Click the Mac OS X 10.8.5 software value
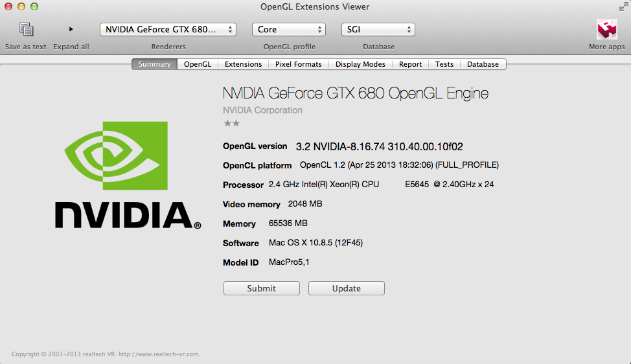Image resolution: width=631 pixels, height=364 pixels. pos(316,242)
